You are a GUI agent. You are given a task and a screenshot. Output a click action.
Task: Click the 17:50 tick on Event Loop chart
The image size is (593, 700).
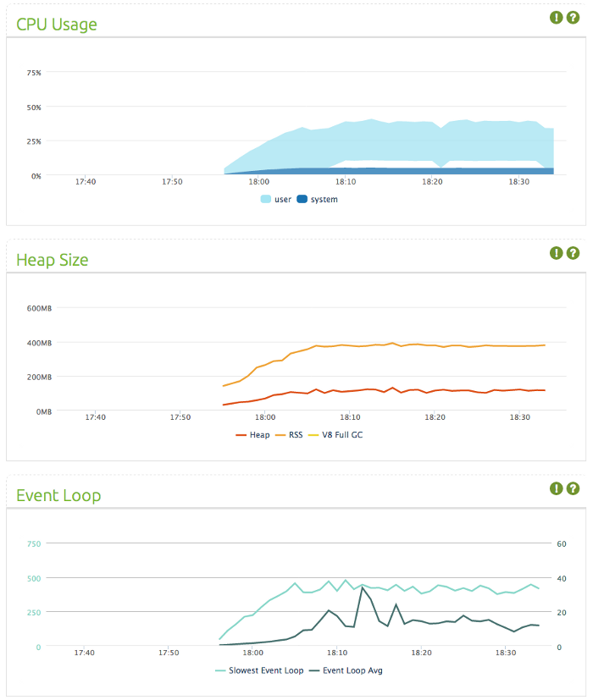[x=169, y=653]
